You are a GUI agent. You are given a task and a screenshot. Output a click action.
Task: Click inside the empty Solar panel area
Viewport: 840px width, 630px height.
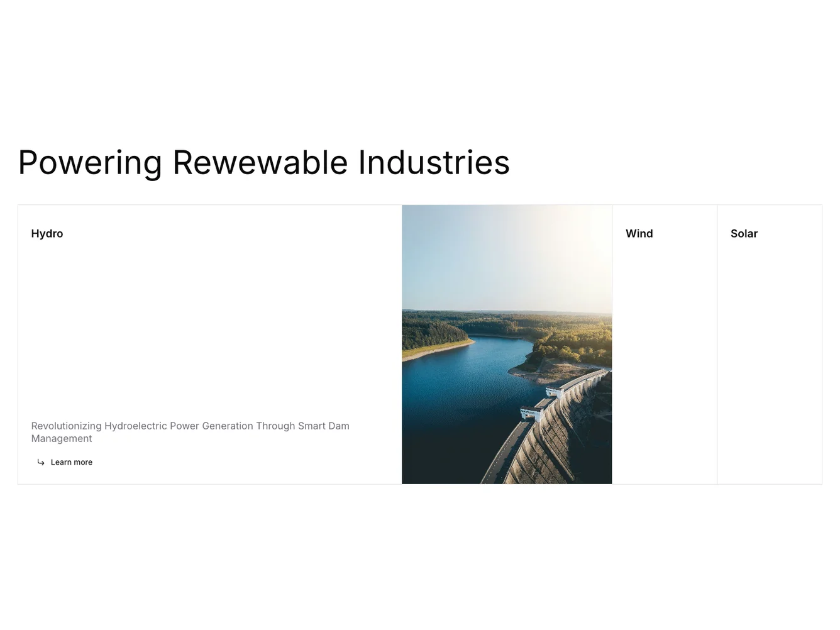point(769,377)
